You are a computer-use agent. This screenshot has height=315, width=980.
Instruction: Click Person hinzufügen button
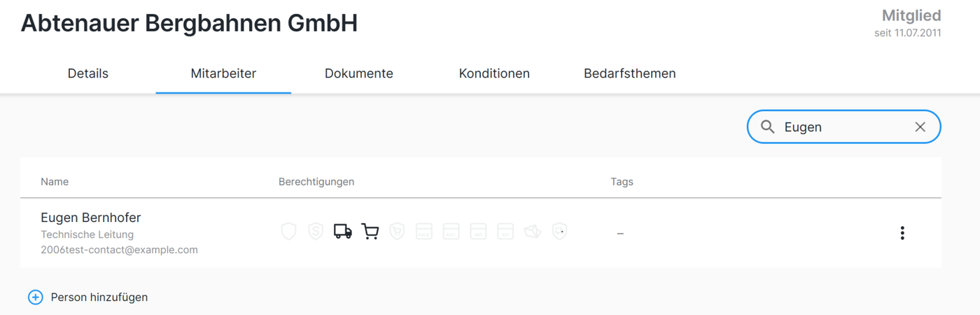88,297
